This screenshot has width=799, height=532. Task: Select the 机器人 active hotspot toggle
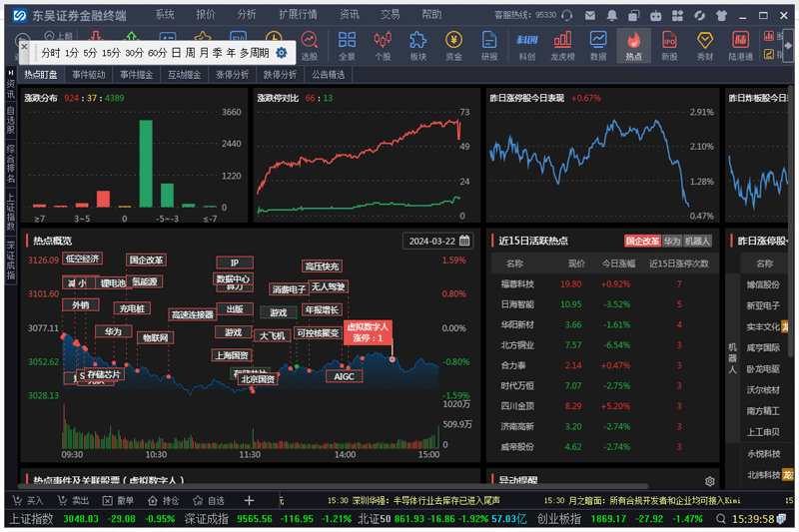(697, 241)
